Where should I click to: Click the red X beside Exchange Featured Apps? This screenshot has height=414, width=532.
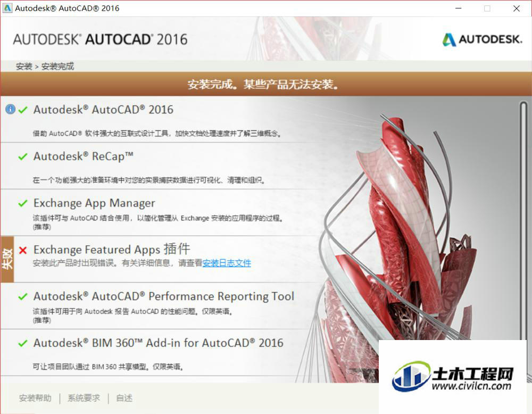tap(23, 251)
